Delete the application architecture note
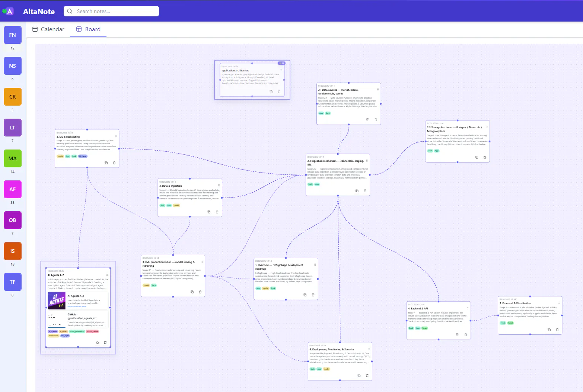 tap(279, 91)
